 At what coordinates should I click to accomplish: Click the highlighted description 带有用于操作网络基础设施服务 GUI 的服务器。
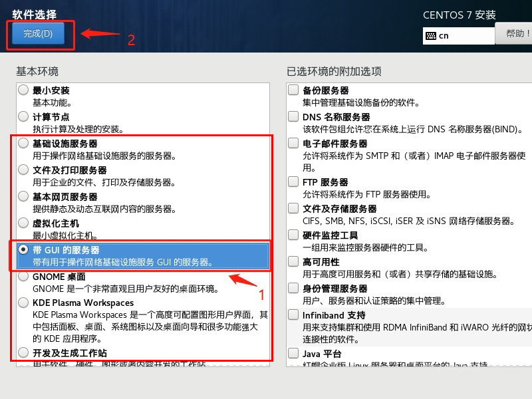tap(123, 262)
